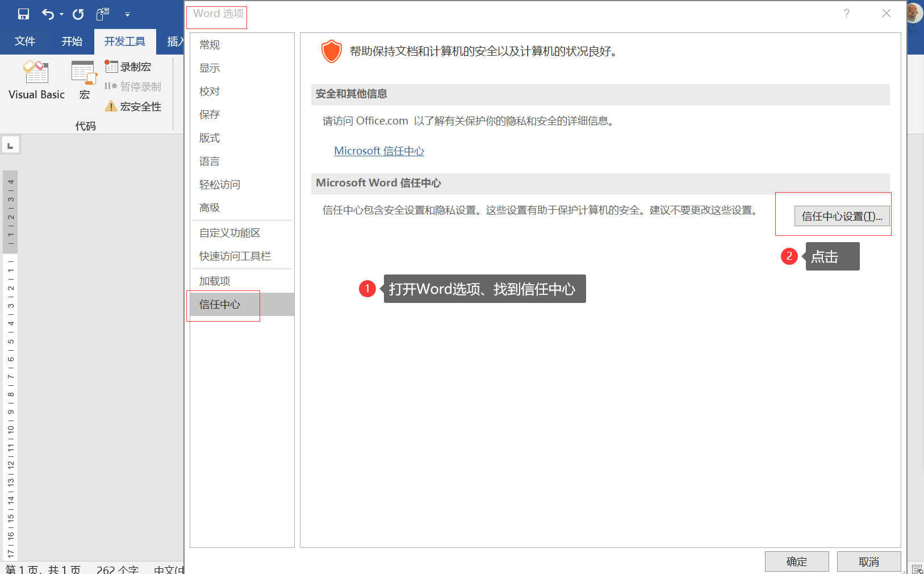Select the 版式 options category
The image size is (924, 574).
click(x=242, y=138)
